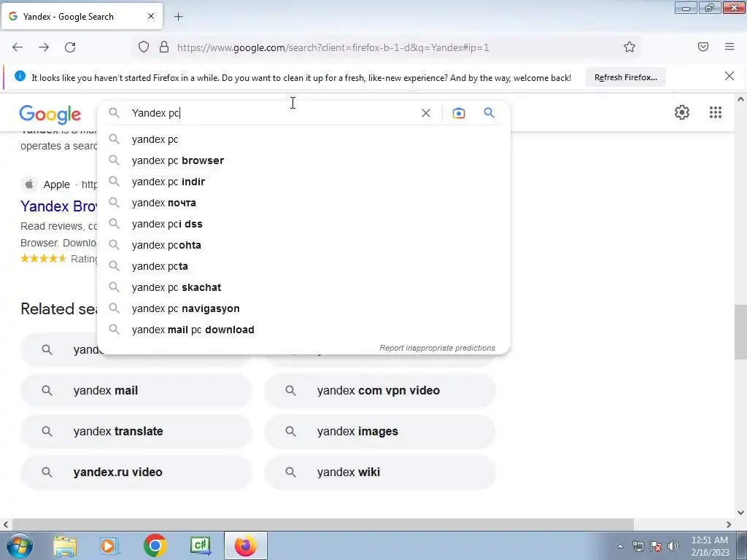Close the Yandex - Google Search tab

(151, 16)
